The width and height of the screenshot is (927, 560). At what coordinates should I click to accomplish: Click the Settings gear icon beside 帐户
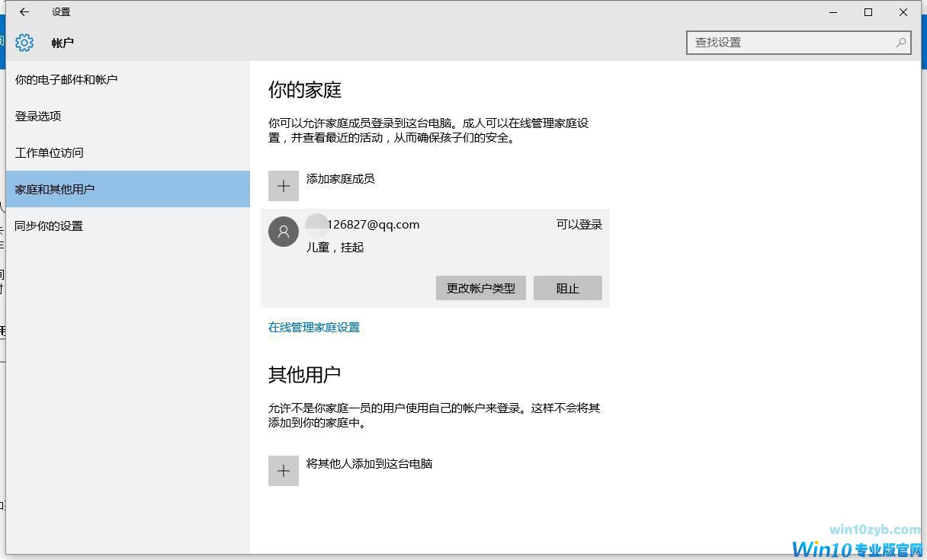click(x=24, y=43)
